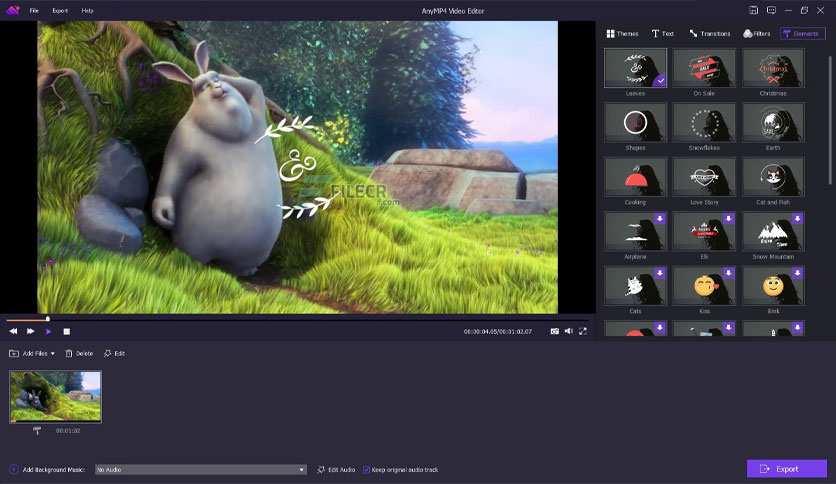Download the Snow Mountain element

click(x=798, y=218)
